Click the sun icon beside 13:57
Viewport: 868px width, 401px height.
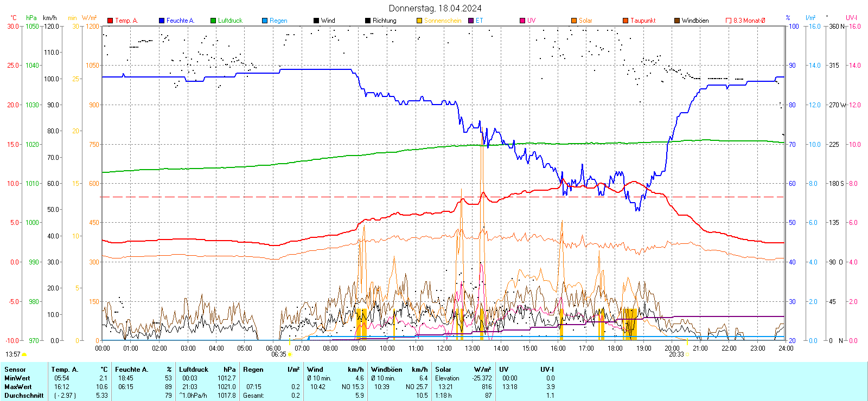[x=24, y=354]
